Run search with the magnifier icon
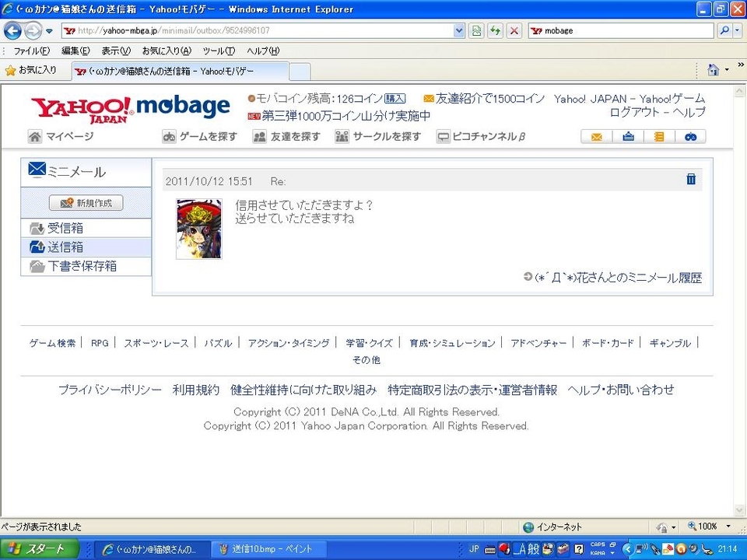This screenshot has width=747, height=560. (x=724, y=30)
